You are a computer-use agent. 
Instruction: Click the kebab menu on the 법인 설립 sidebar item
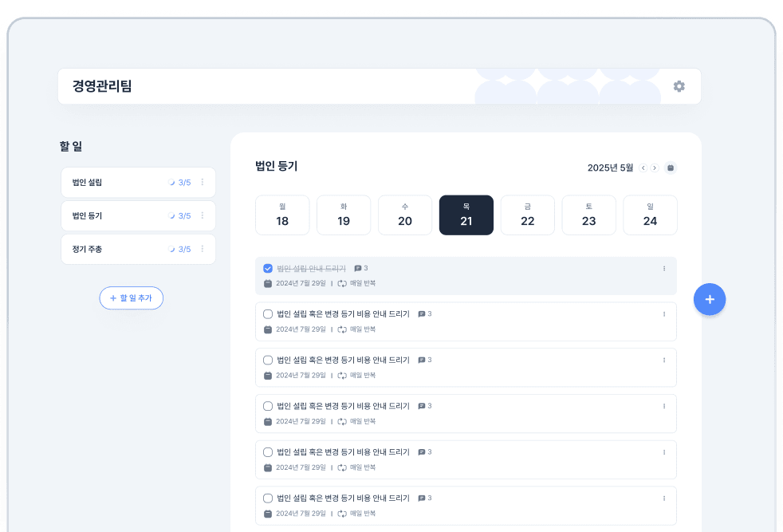point(203,182)
